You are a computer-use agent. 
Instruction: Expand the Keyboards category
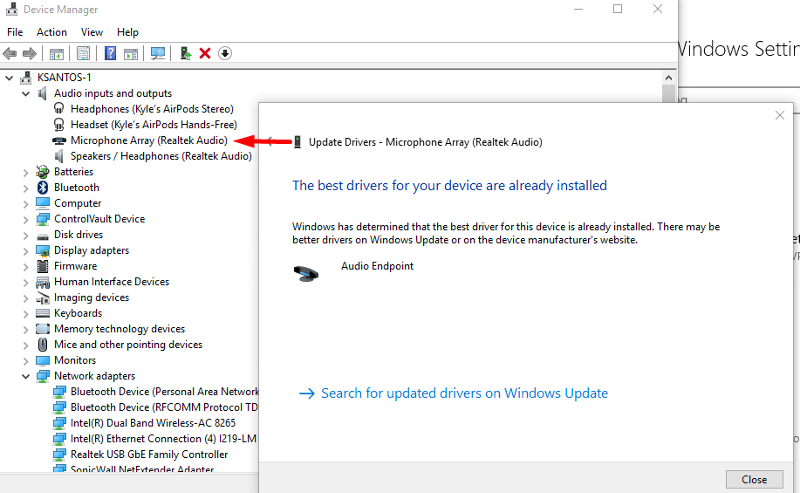[x=26, y=314]
